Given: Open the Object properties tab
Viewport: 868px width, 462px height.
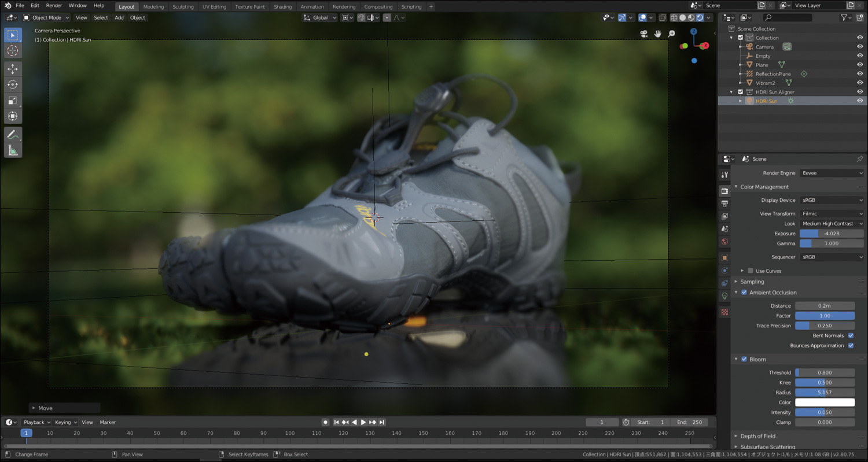Looking at the screenshot, I should [x=724, y=258].
